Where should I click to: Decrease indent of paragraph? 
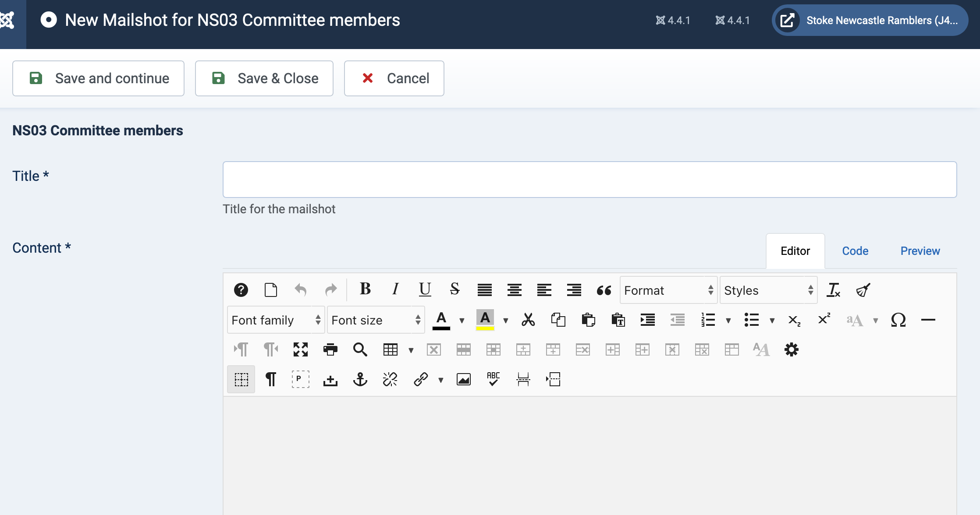coord(678,320)
